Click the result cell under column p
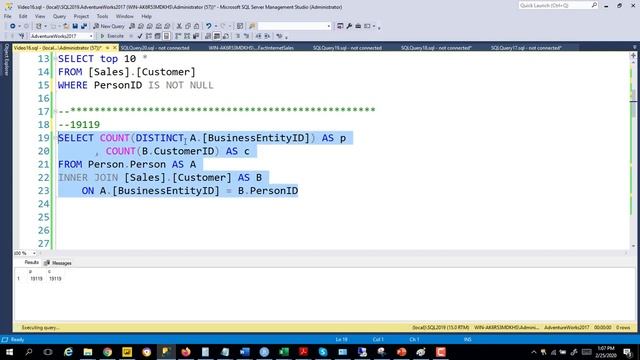 [x=36, y=279]
